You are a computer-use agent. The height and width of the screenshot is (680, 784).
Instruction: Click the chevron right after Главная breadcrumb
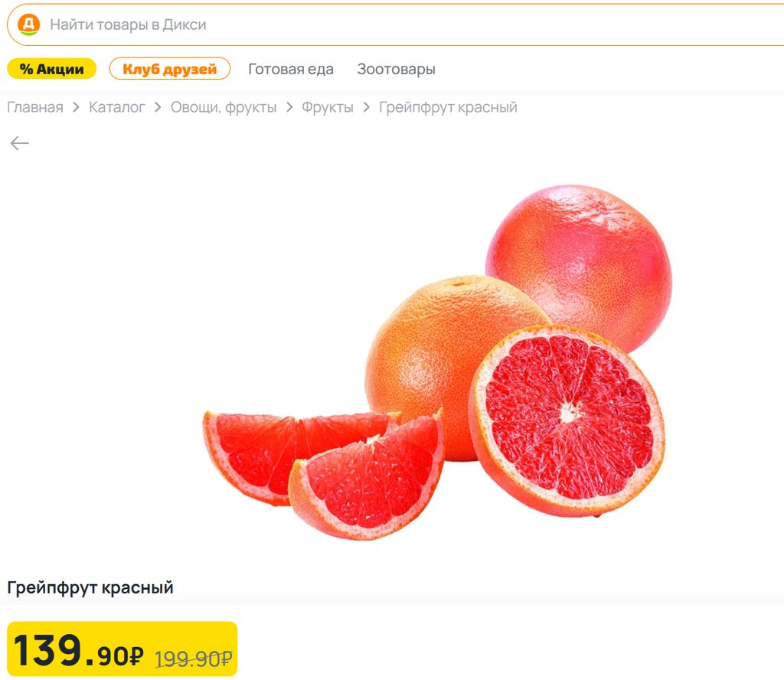tap(76, 107)
